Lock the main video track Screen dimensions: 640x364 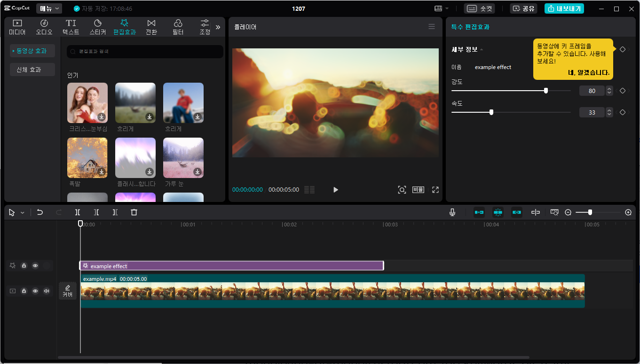24,291
